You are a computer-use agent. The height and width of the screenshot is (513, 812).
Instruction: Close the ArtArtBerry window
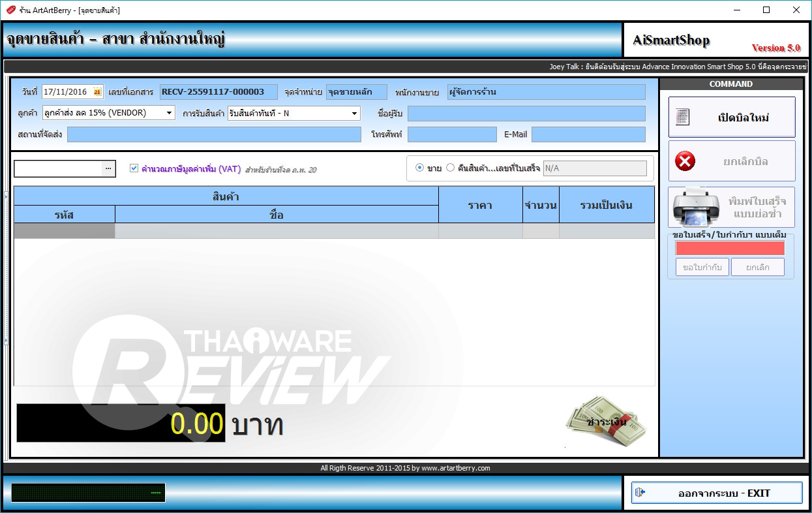click(x=796, y=10)
